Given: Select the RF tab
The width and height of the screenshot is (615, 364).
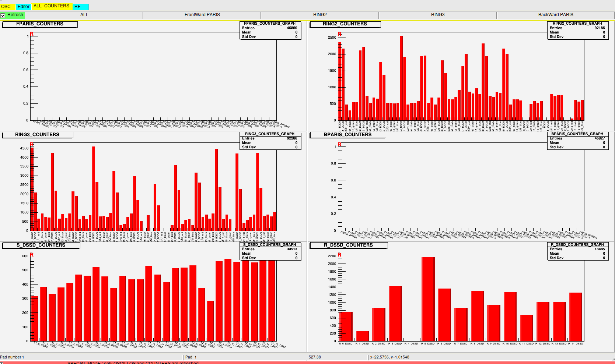Looking at the screenshot, I should pos(77,7).
